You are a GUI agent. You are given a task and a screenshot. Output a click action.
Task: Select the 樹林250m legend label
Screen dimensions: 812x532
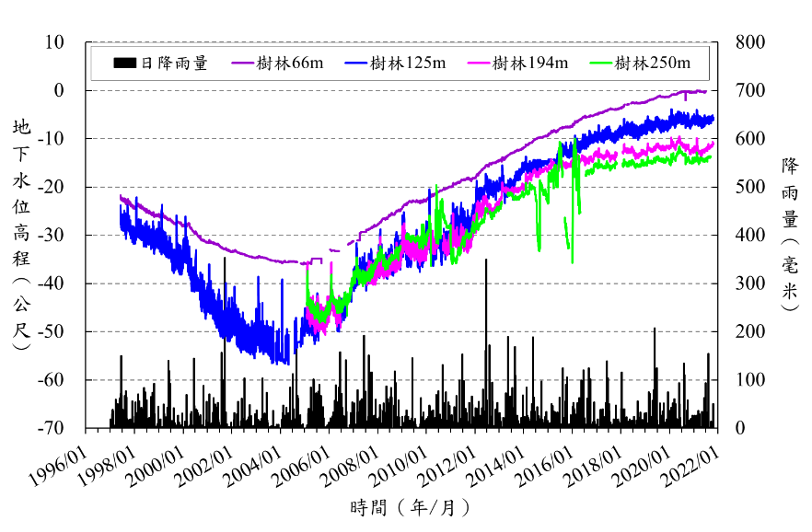(x=652, y=64)
